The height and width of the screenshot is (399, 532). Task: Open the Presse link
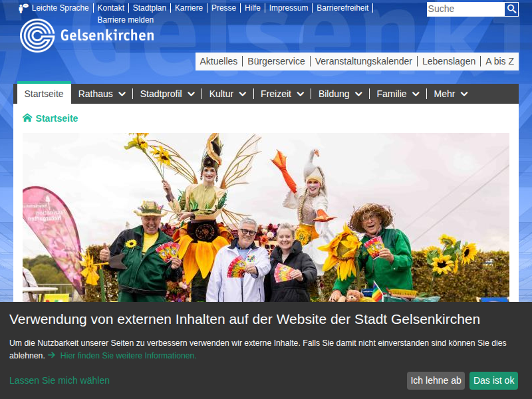223,8
